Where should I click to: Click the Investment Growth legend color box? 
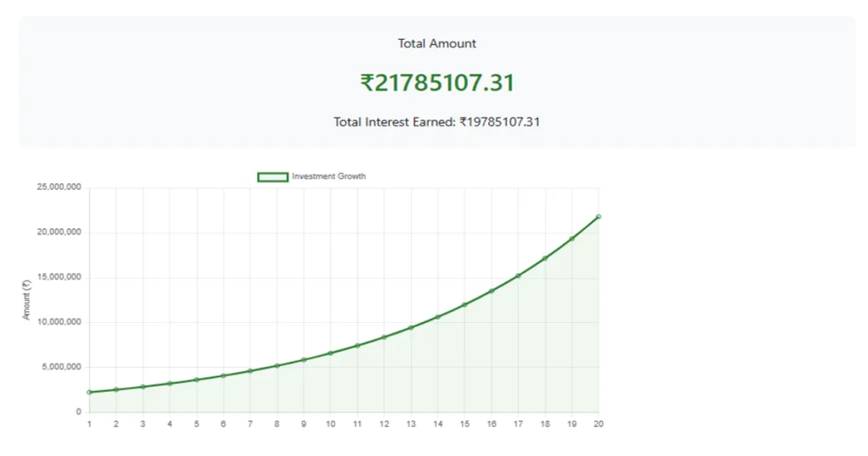click(272, 177)
